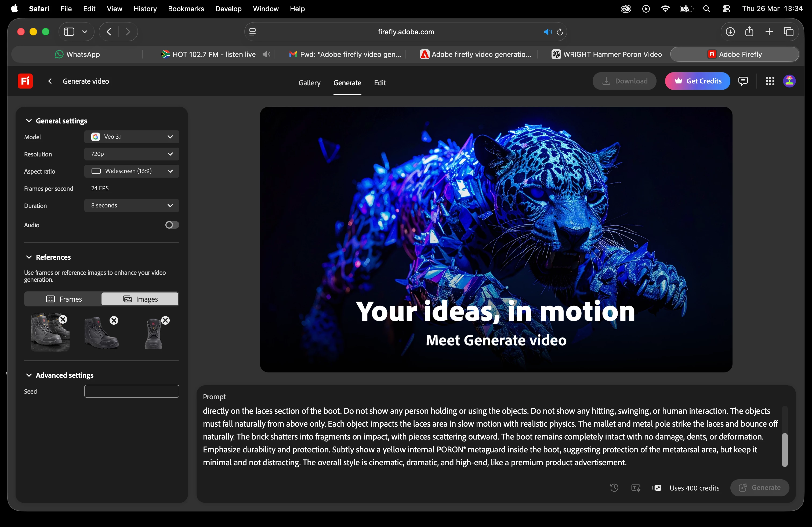Open the feedback chat bubble icon
The width and height of the screenshot is (812, 527).
point(743,81)
